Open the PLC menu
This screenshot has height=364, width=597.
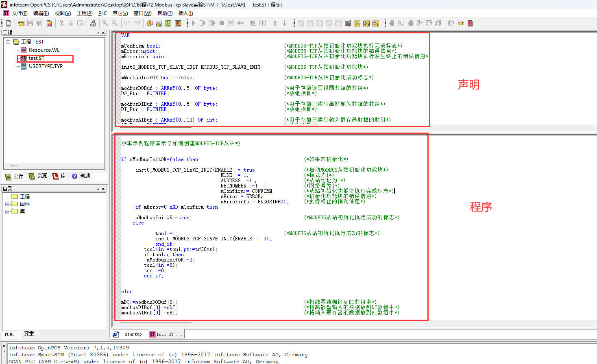pos(102,13)
